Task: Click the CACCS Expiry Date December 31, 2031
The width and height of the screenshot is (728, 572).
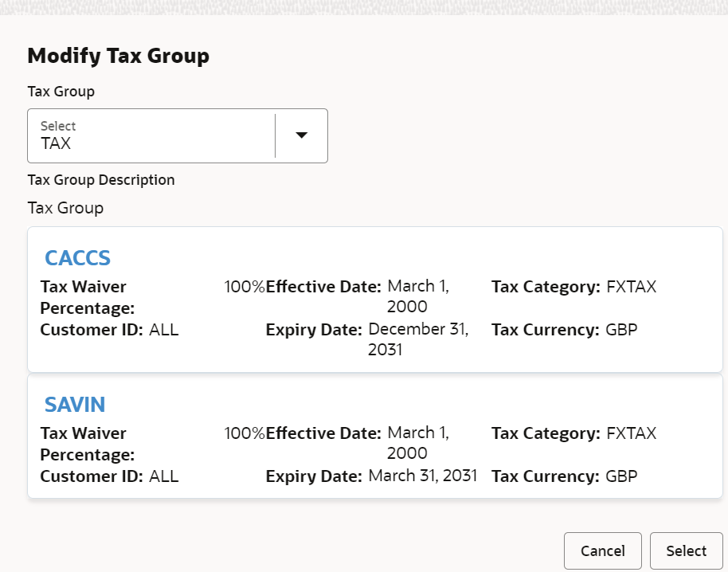Action: [x=418, y=339]
